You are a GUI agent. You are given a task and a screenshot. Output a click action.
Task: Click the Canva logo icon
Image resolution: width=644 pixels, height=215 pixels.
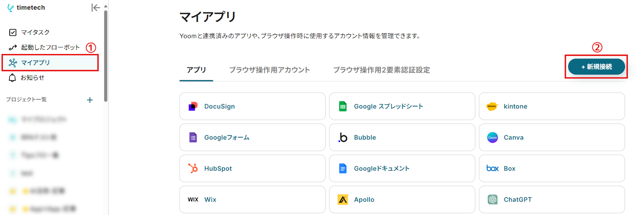click(x=492, y=138)
